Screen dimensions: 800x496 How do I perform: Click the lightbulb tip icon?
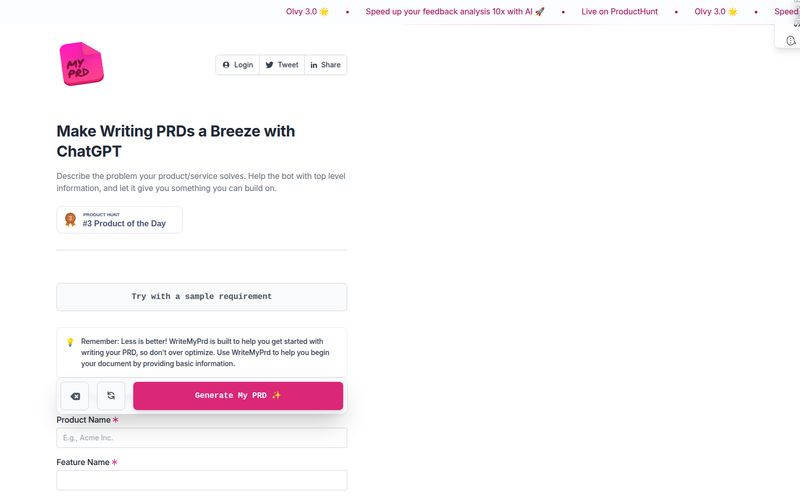point(70,342)
